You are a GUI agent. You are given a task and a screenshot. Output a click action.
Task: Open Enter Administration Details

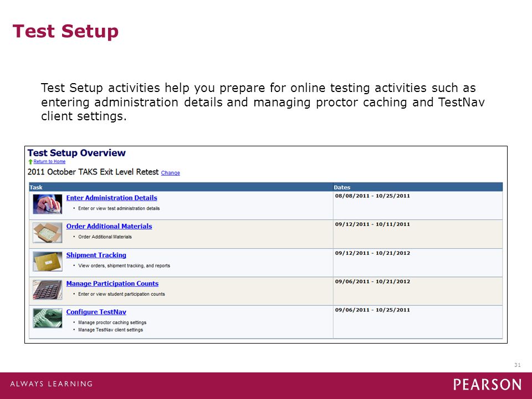pyautogui.click(x=111, y=198)
